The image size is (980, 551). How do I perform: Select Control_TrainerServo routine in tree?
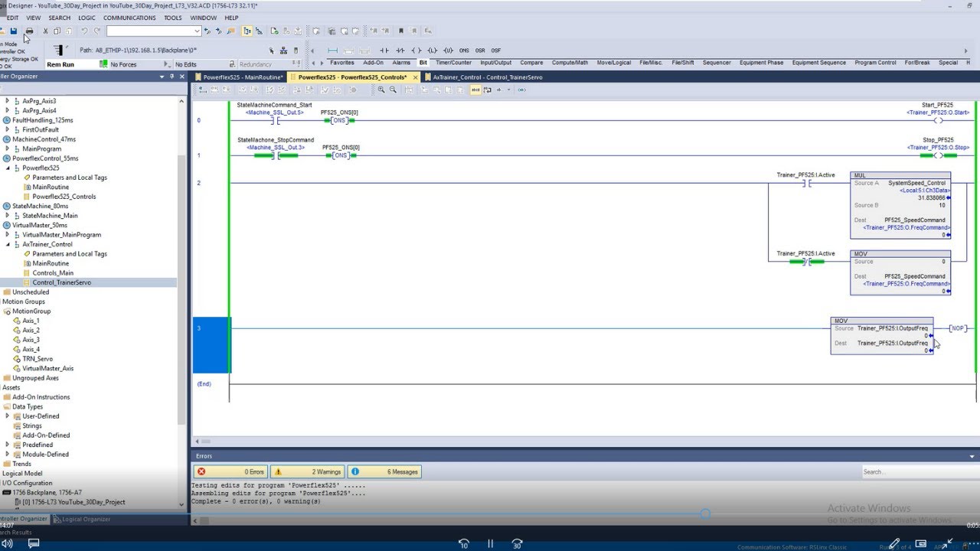61,282
